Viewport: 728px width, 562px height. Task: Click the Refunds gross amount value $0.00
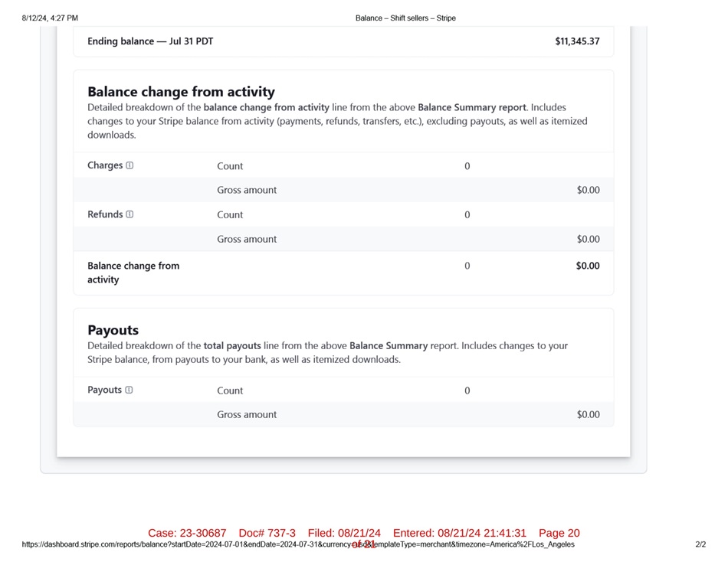tap(588, 239)
